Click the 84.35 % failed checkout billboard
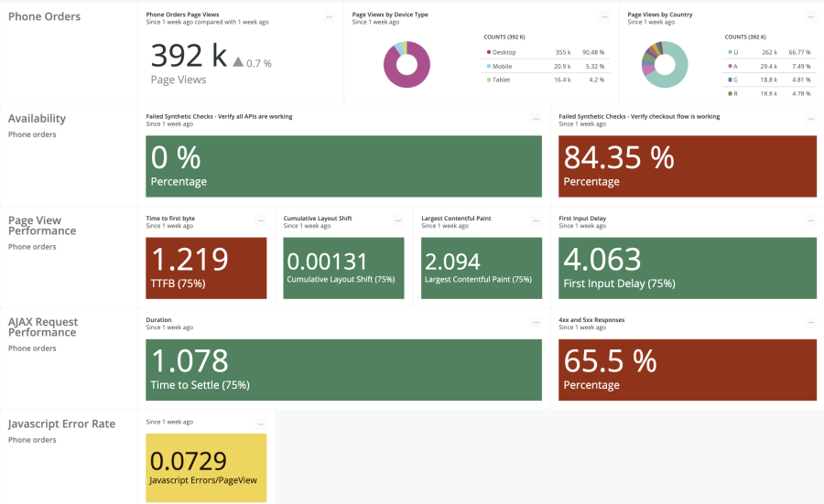The image size is (824, 504). 688,166
